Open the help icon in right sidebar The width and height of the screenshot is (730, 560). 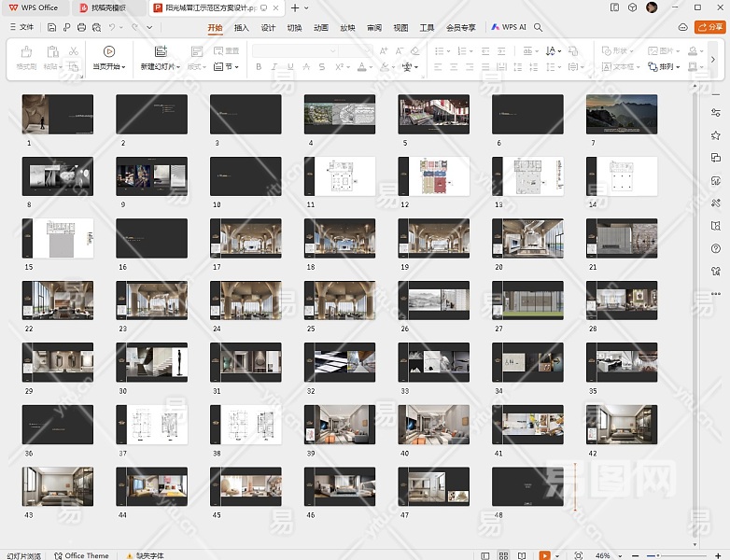tap(715, 248)
